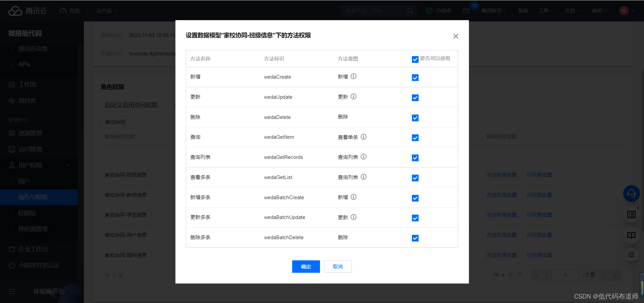The width and height of the screenshot is (644, 303).
Task: Uncheck the wedaGetRecords method checkbox
Action: [415, 158]
